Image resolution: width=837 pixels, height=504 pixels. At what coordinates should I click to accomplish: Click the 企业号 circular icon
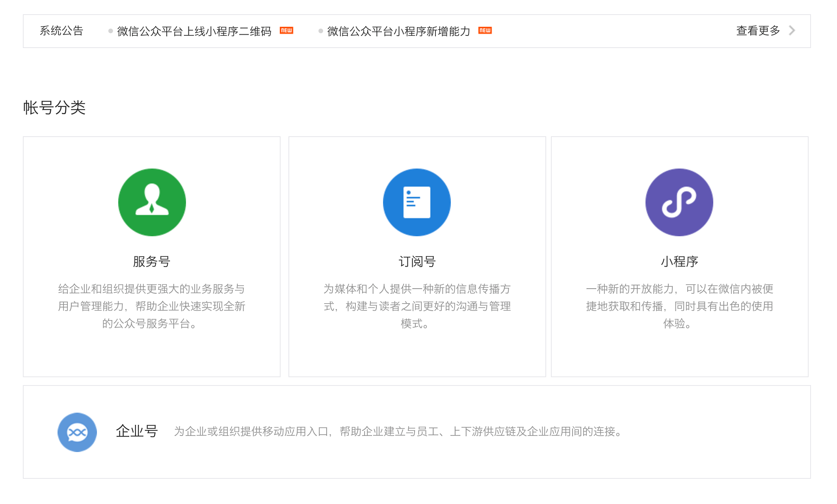77,432
